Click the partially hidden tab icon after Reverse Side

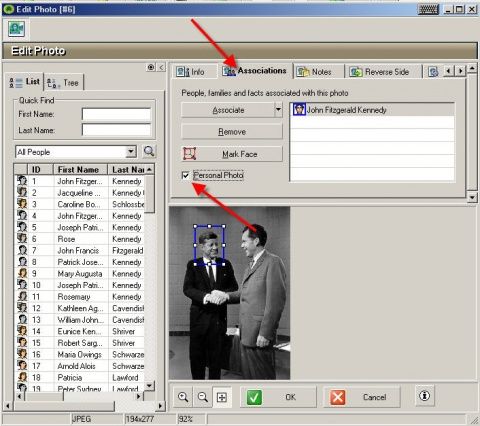433,71
